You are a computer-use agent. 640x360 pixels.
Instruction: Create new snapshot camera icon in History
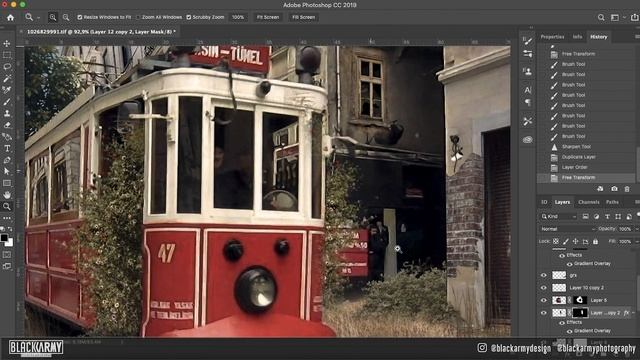(614, 189)
